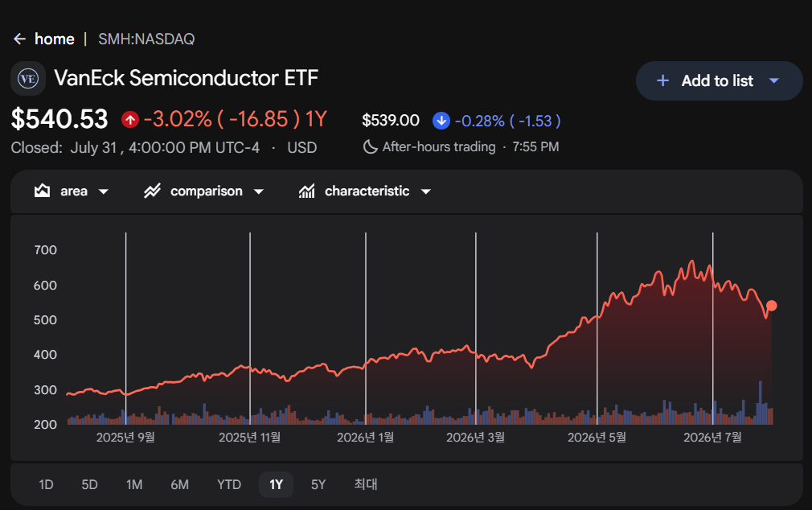Select the 6M time range
This screenshot has height=510, width=812.
(180, 484)
